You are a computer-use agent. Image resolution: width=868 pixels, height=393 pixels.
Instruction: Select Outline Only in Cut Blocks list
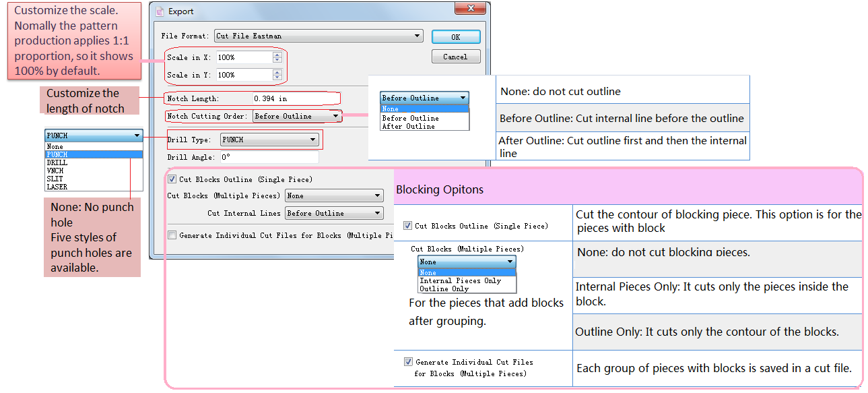(x=444, y=289)
